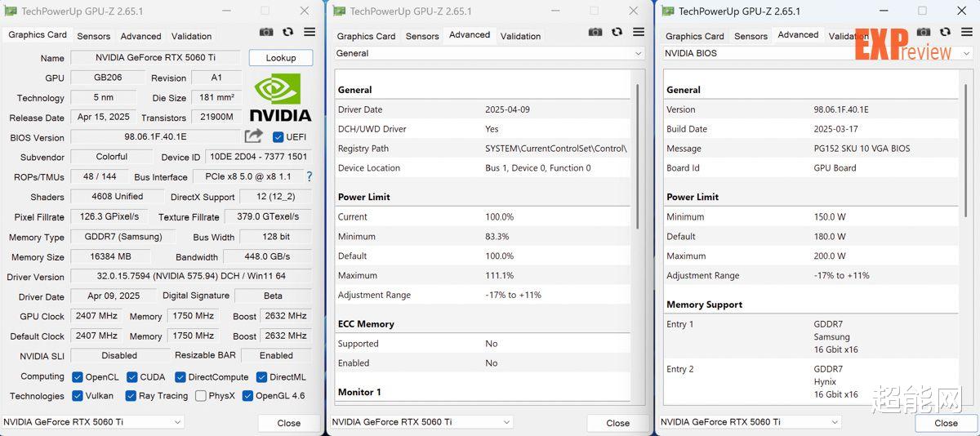
Task: Click Maximum power limit value 111.1%
Action: [499, 276]
